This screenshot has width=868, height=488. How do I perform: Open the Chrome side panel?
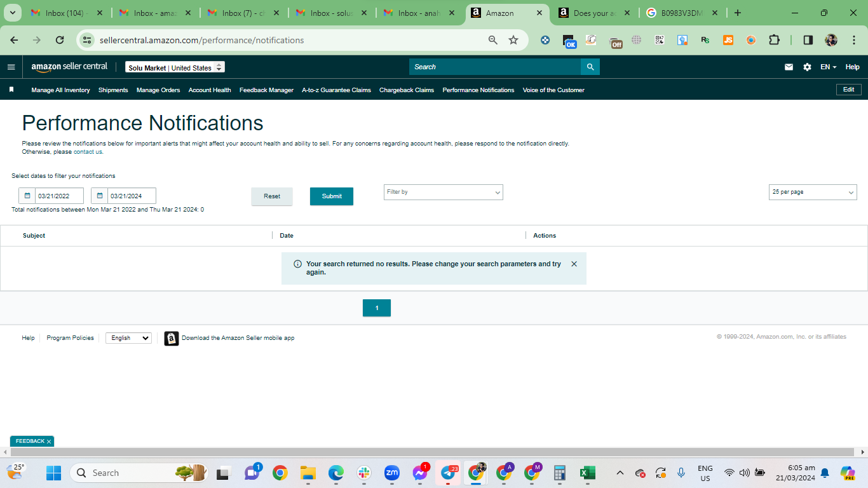[808, 40]
